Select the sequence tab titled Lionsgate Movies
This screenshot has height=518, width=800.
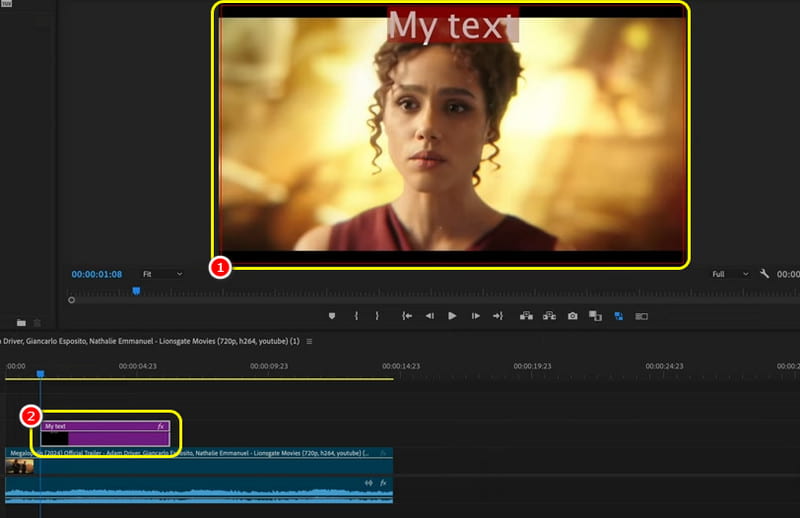(150, 341)
